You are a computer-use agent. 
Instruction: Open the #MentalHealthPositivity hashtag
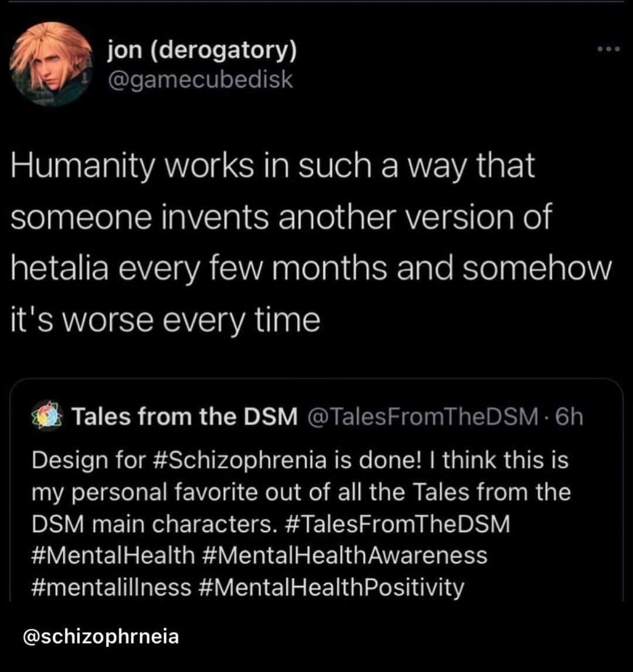coord(333,586)
